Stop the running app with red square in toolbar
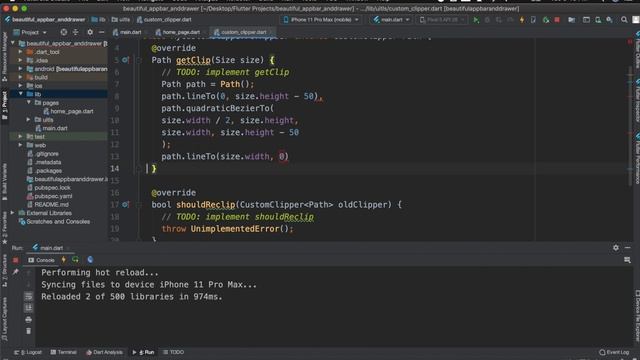The height and width of the screenshot is (360, 640). 557,20
